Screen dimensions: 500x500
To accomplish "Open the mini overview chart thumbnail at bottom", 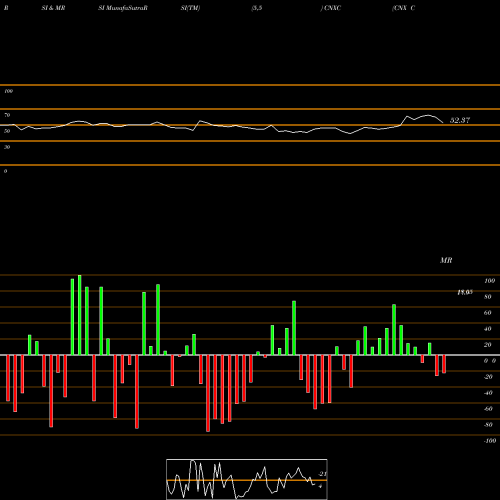I will [247, 479].
